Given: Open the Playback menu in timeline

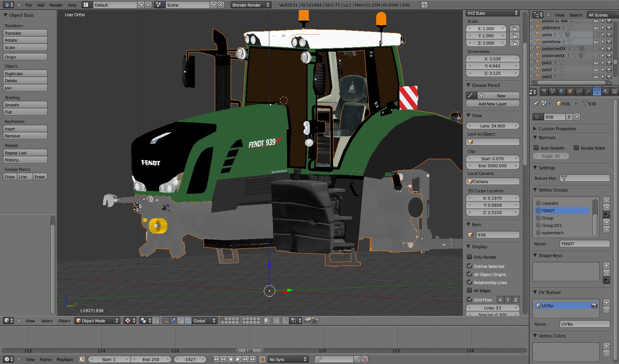Looking at the screenshot, I should pos(65,359).
